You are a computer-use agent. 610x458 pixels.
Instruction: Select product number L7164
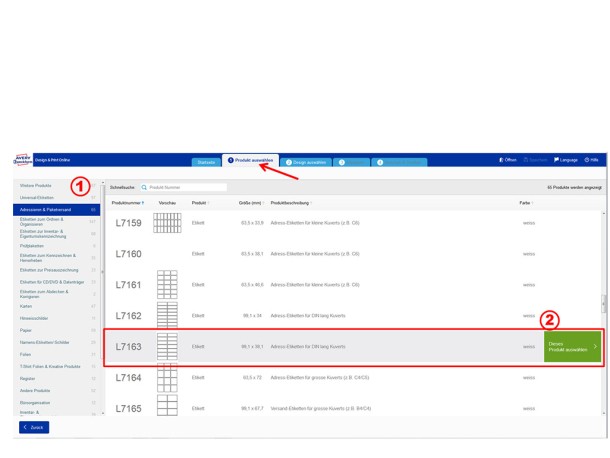128,377
